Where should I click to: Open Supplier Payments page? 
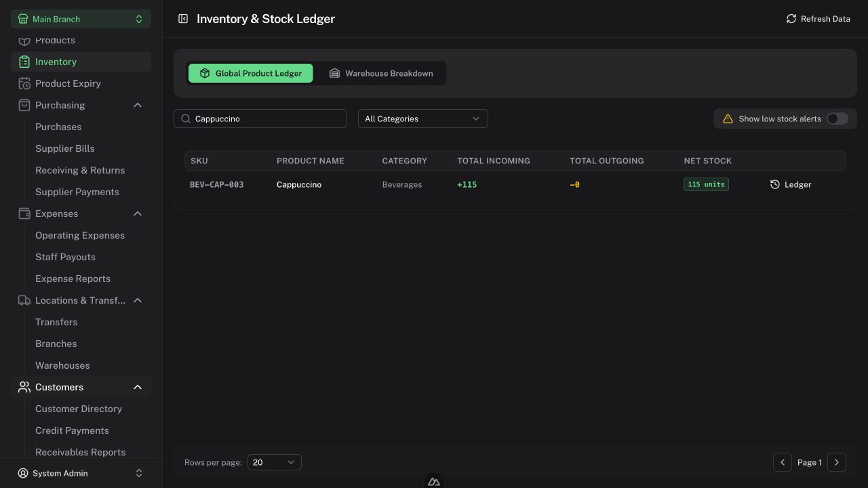coord(77,192)
